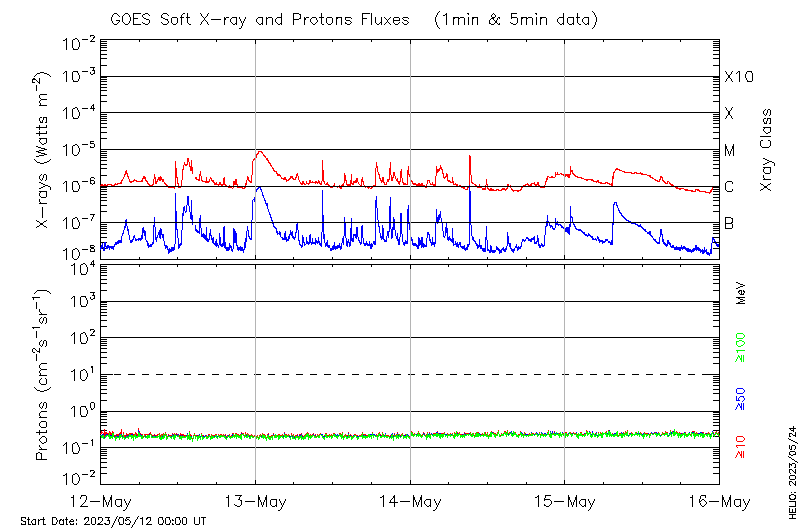Click the red ≥10 MeV legend label
This screenshot has height=530, width=800.
pos(741,445)
